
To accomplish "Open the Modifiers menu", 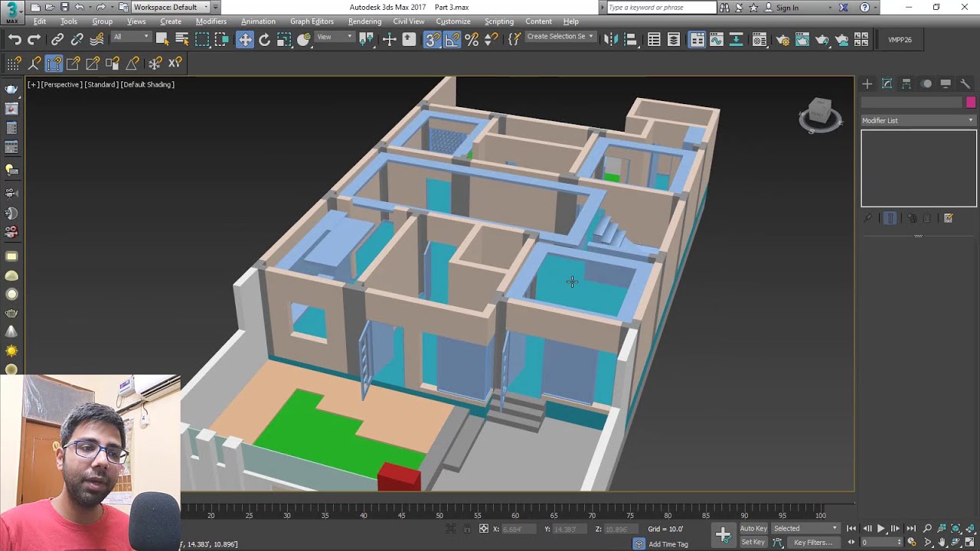I will tap(211, 21).
